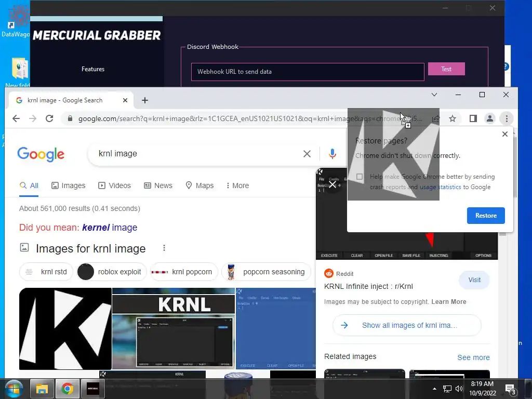532x399 pixels.
Task: Open Chrome's side panel icon
Action: point(473,118)
